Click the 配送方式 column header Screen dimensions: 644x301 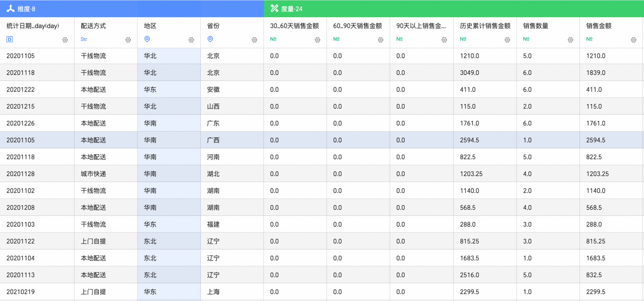(106, 33)
